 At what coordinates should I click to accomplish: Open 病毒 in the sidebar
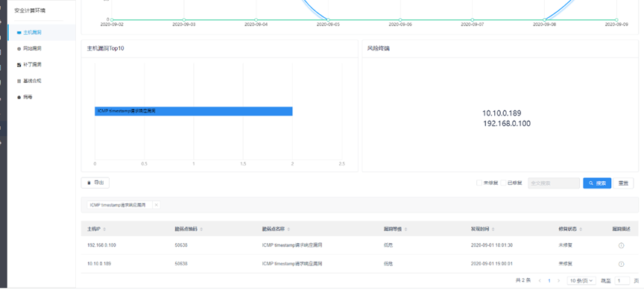click(x=42, y=97)
